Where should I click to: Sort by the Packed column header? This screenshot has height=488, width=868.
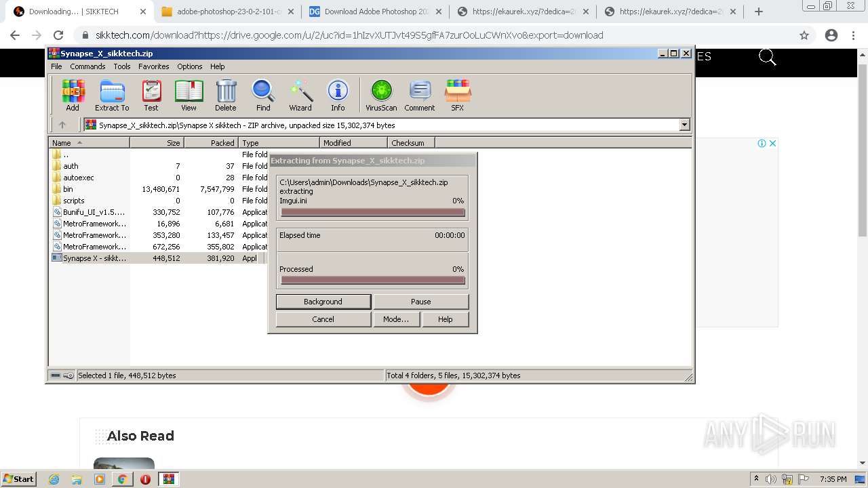tap(211, 143)
